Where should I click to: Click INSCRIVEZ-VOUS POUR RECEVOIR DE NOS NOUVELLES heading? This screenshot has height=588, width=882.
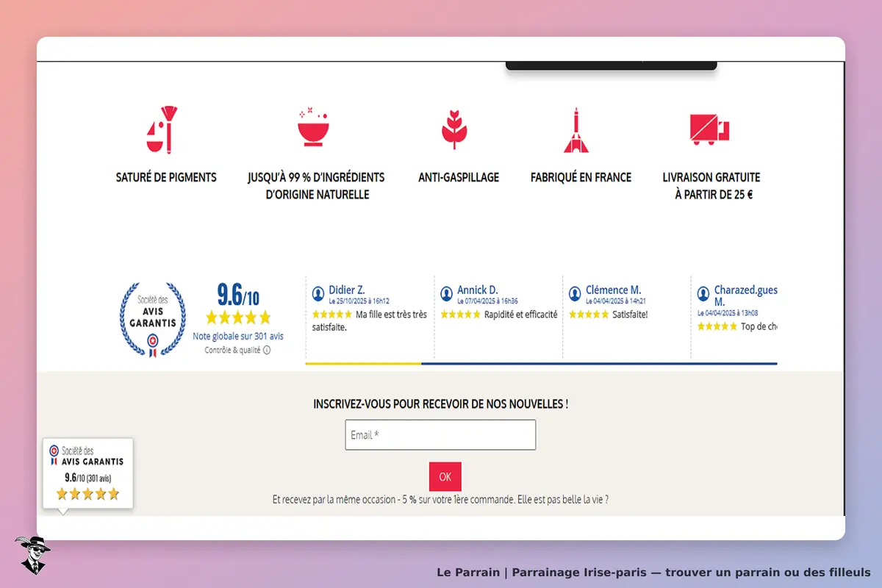tap(440, 404)
